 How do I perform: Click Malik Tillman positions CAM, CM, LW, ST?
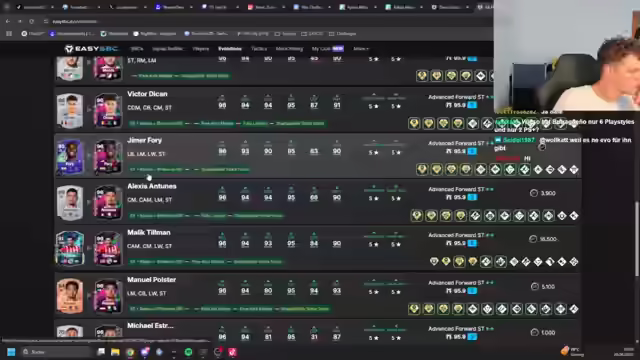point(149,246)
